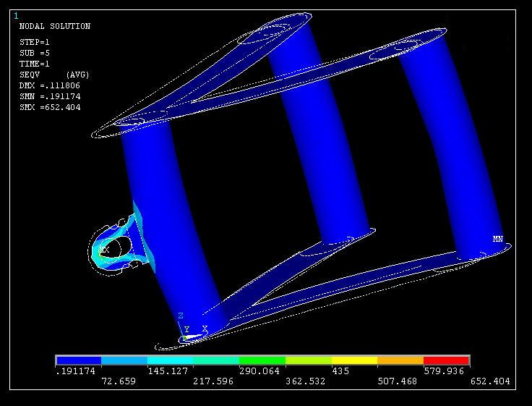Click the legend value 435

point(340,371)
